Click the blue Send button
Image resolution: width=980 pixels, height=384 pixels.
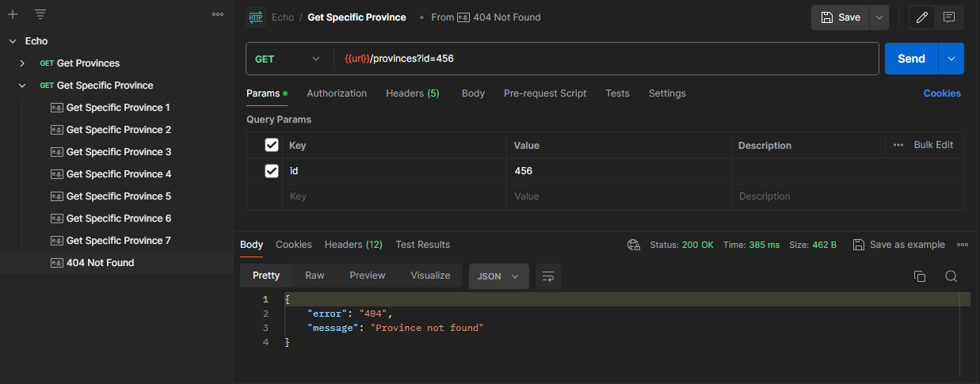[911, 59]
